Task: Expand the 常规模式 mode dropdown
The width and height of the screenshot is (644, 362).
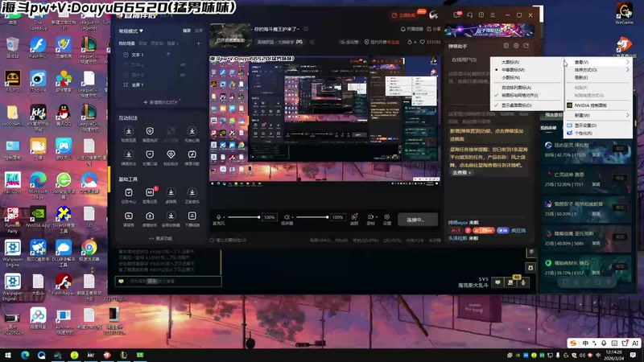Action: (x=131, y=31)
